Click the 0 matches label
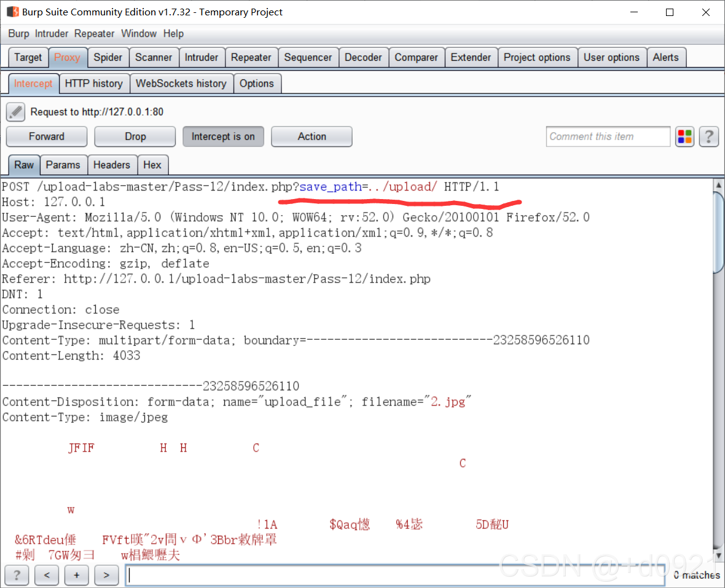This screenshot has width=725, height=588. pyautogui.click(x=697, y=575)
